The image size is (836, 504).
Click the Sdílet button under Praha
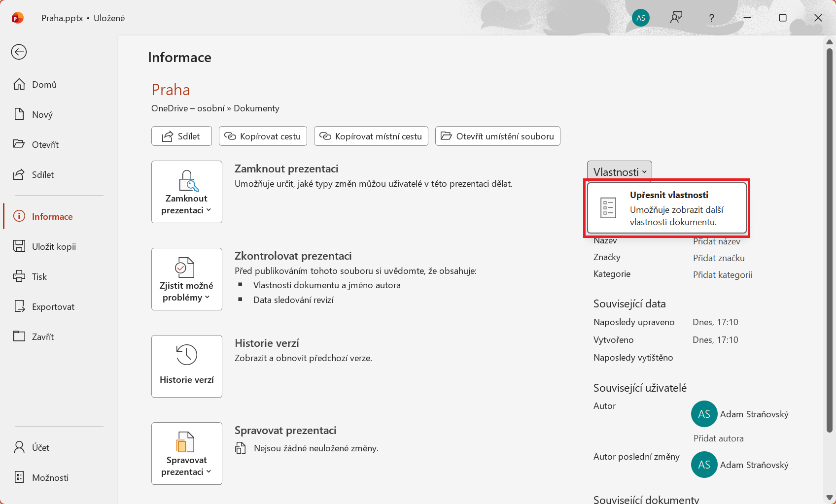(181, 136)
